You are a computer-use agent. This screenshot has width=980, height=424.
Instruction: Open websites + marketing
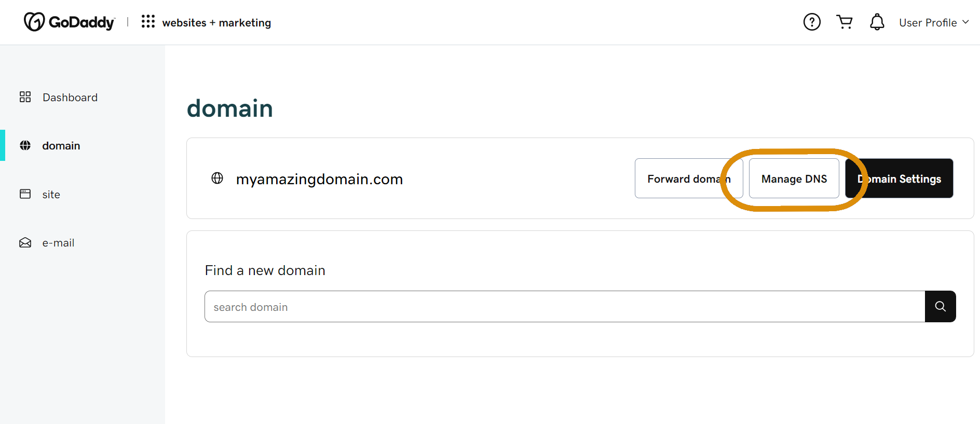coord(216,22)
